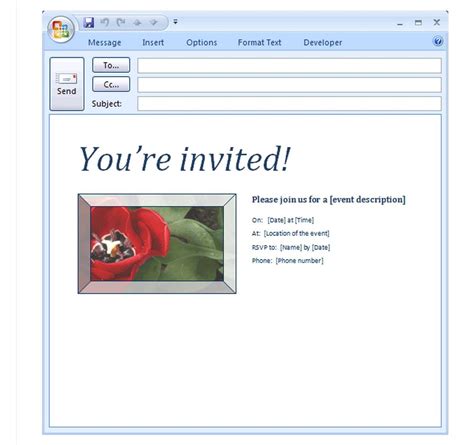Click the "You're invited!" heading
The width and height of the screenshot is (474, 445).
click(x=185, y=159)
